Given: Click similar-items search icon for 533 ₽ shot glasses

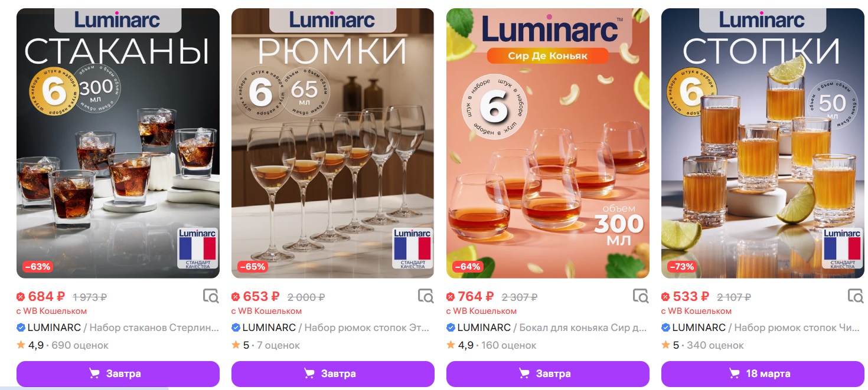Looking at the screenshot, I should click(x=855, y=296).
